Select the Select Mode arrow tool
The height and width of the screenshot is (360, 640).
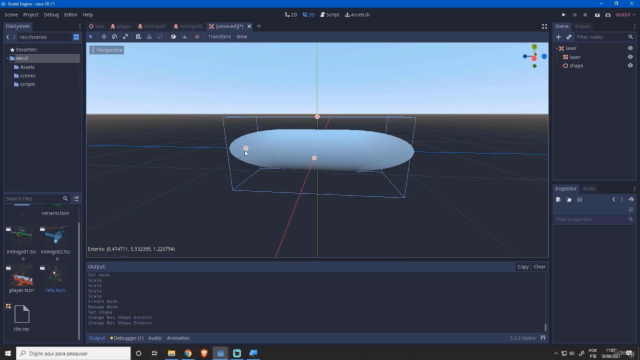[91, 37]
